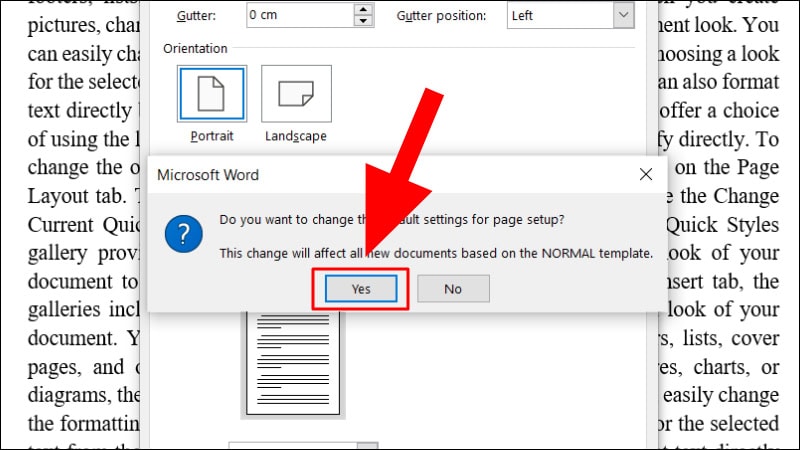This screenshot has height=450, width=800.
Task: Click the 'Gutter position:' label
Action: 441,16
